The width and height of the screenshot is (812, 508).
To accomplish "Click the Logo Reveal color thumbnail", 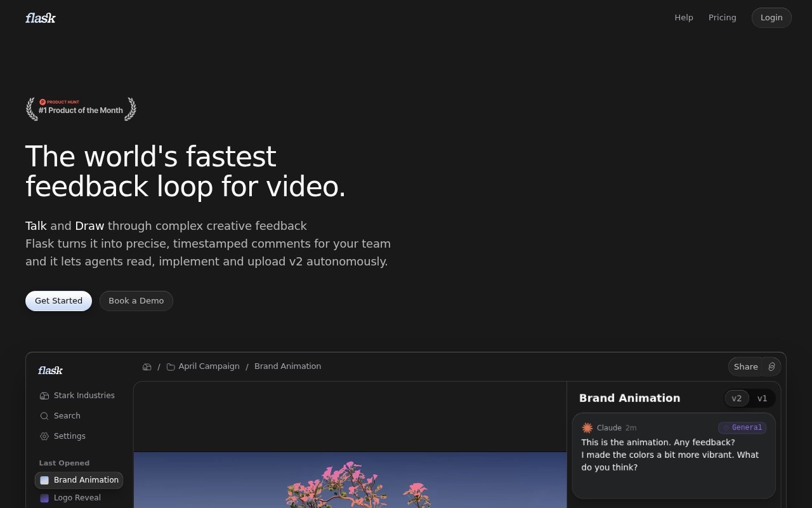I will click(44, 498).
